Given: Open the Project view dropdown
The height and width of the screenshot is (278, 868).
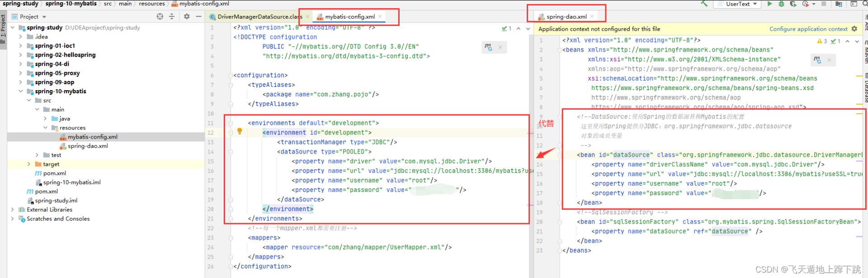Looking at the screenshot, I should pos(33,16).
